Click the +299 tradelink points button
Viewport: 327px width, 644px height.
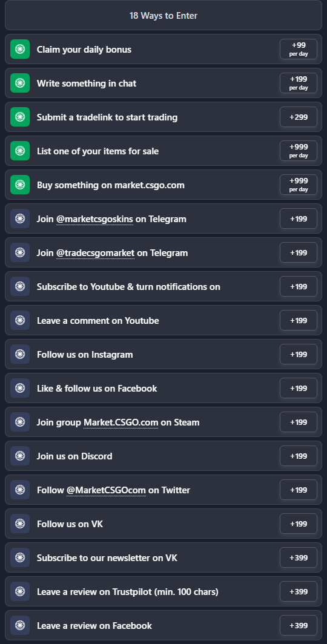[299, 117]
